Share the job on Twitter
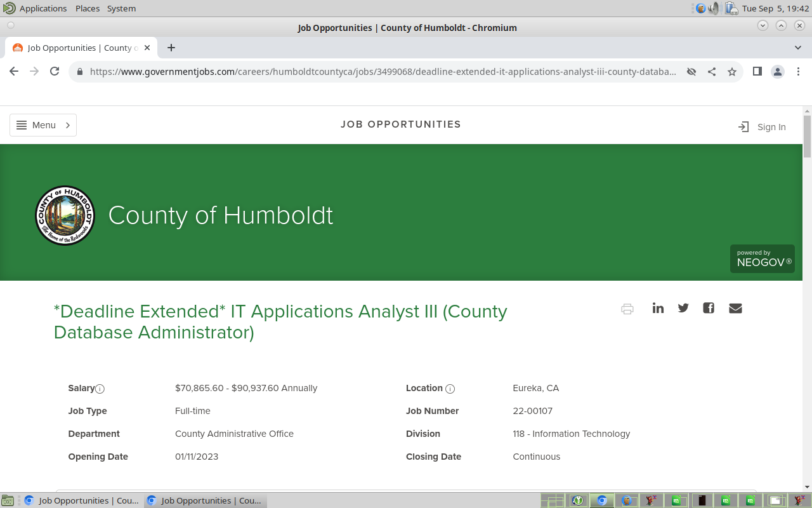This screenshot has width=812, height=508. coord(683,308)
